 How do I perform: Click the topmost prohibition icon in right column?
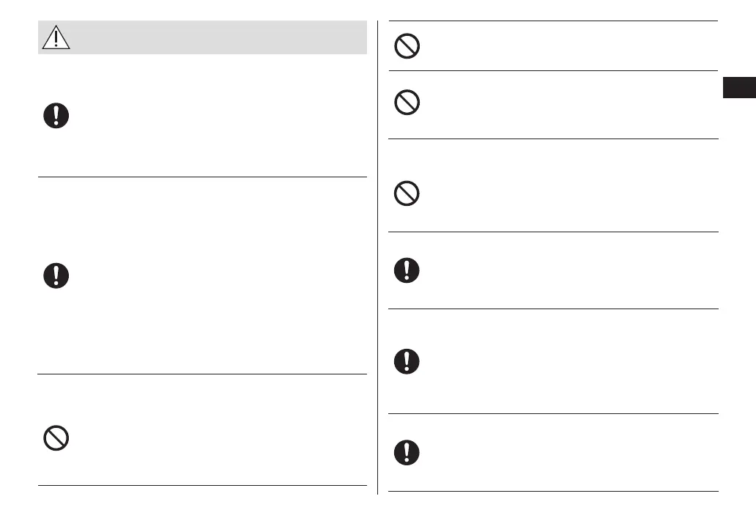(407, 46)
